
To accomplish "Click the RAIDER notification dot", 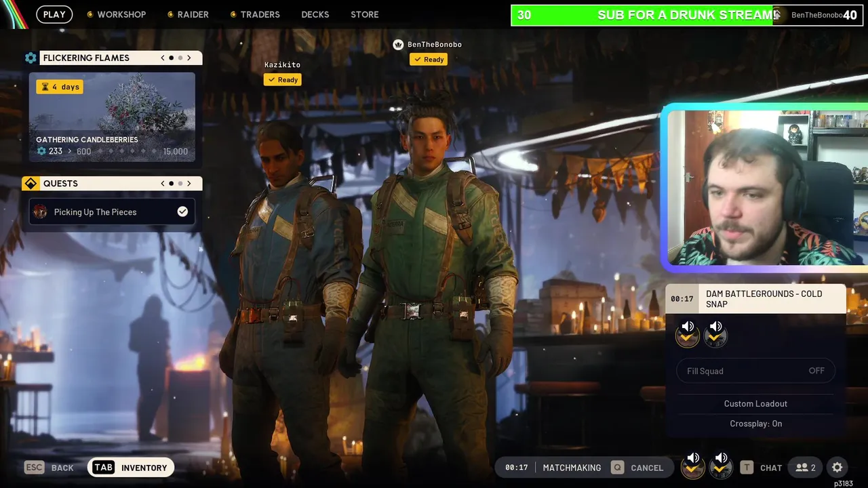I will 170,14.
